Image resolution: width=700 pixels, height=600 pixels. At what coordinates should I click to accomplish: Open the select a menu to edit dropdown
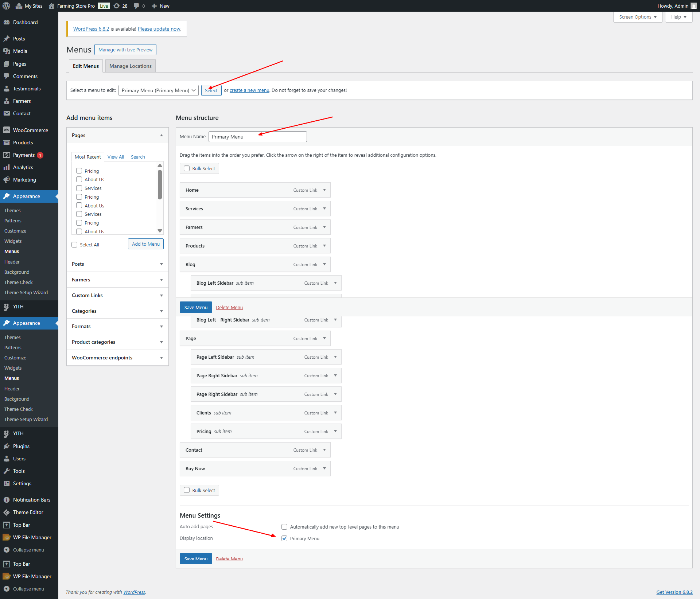tap(159, 90)
